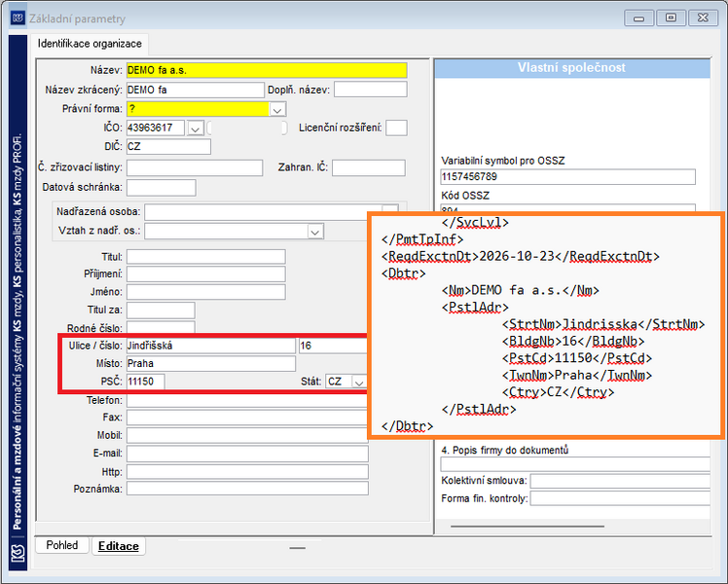Open the Právní forma dropdown
728x584 pixels.
pyautogui.click(x=277, y=110)
